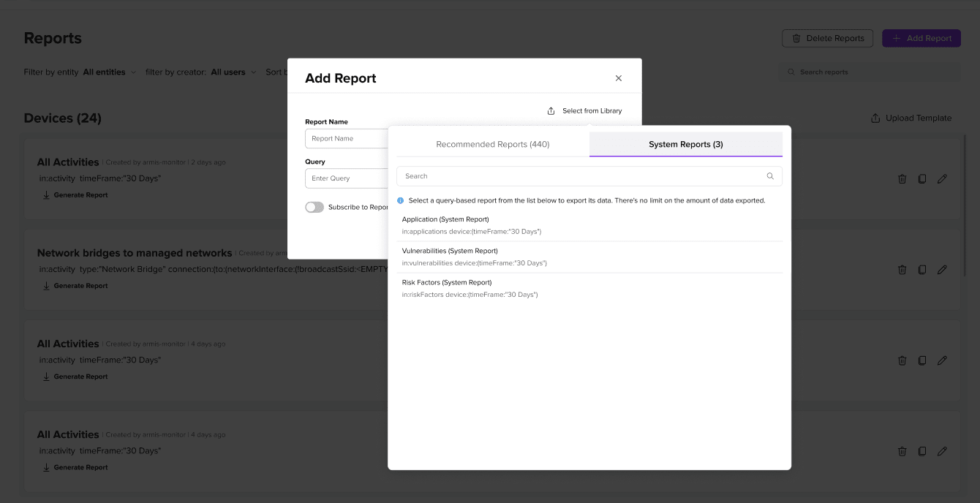Click the library Search field
This screenshot has height=503, width=980.
[589, 176]
